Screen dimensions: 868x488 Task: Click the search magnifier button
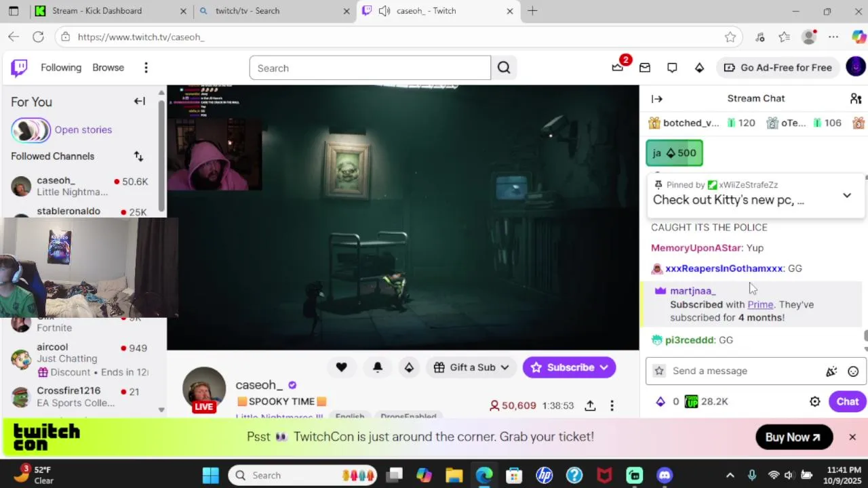point(504,68)
